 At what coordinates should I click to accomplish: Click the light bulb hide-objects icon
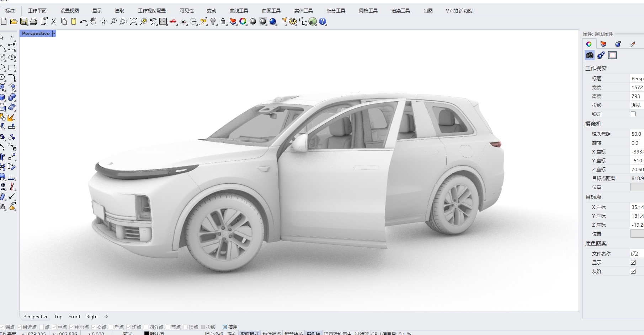[213, 22]
